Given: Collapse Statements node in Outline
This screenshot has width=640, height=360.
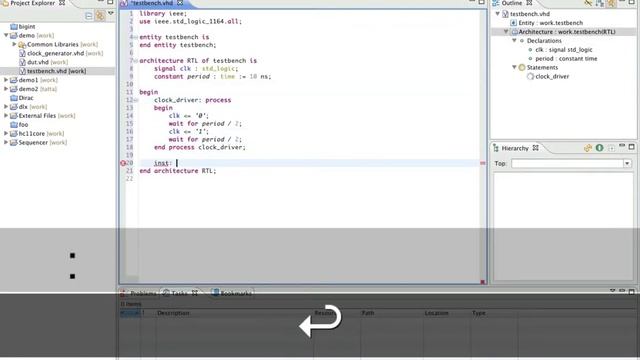Looking at the screenshot, I should pos(514,67).
